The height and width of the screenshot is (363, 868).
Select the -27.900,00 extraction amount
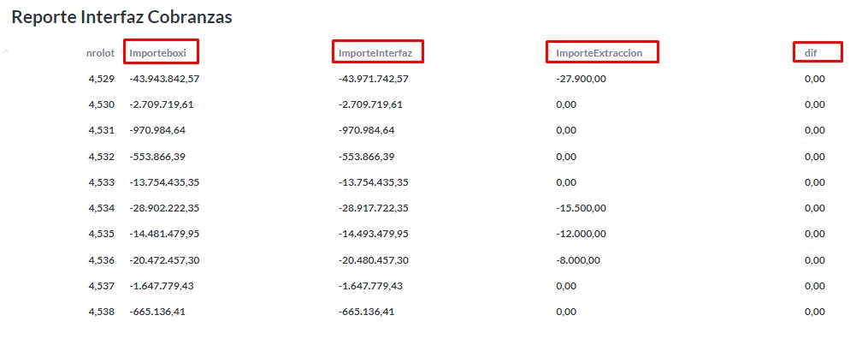(x=582, y=79)
